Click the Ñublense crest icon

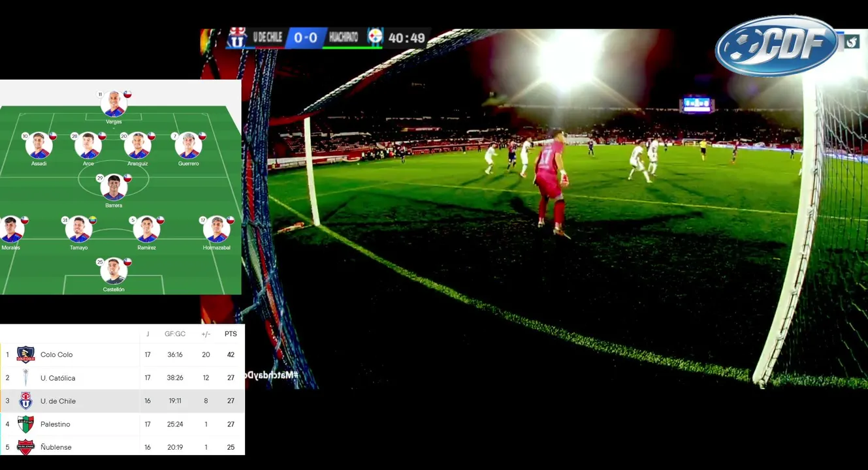pyautogui.click(x=25, y=447)
